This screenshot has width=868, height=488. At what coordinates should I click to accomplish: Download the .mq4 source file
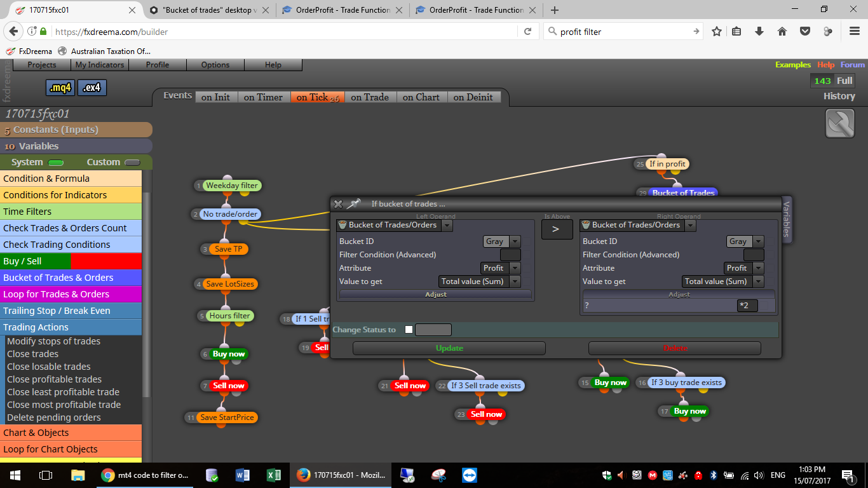coord(60,88)
